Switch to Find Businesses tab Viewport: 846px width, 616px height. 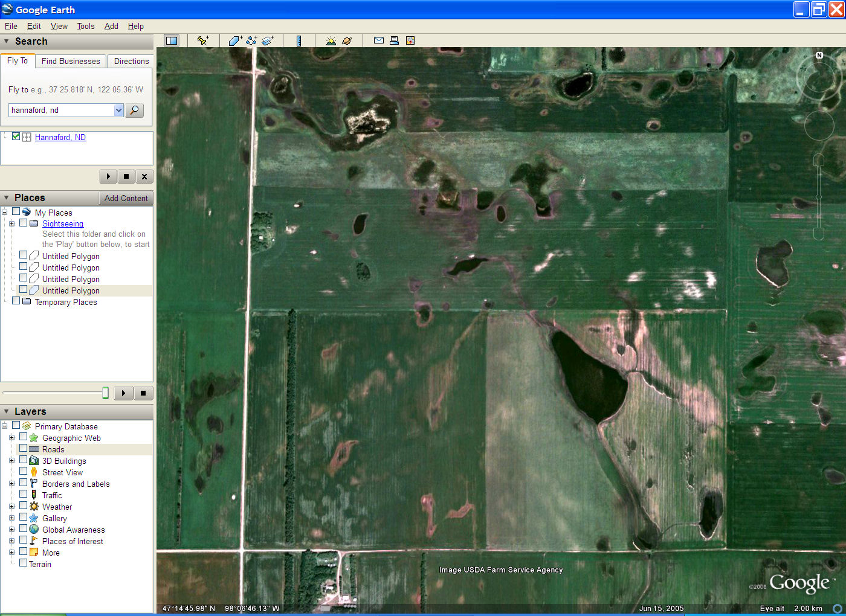(71, 61)
